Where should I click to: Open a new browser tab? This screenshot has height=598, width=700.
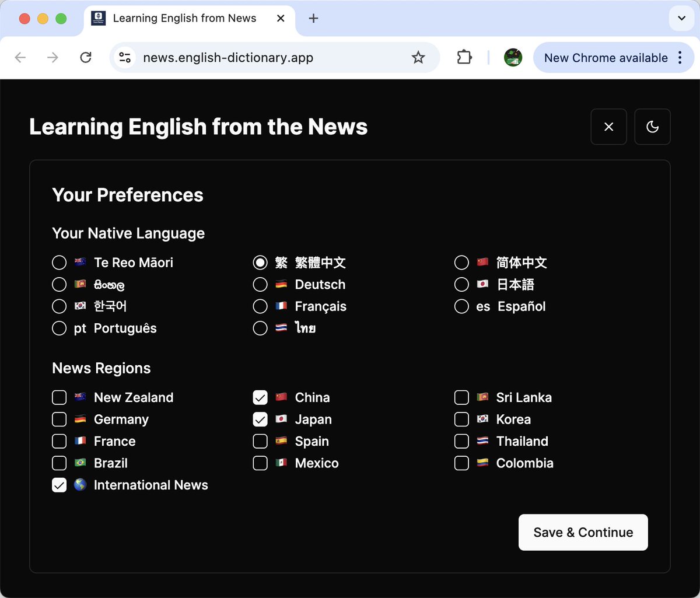click(x=313, y=18)
